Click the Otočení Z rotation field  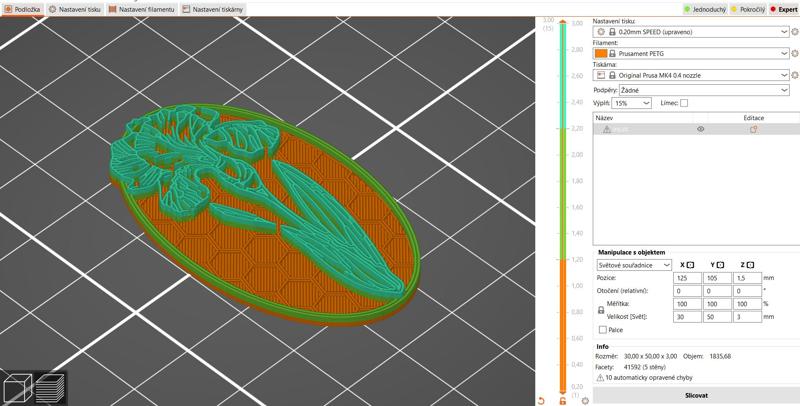coord(747,291)
